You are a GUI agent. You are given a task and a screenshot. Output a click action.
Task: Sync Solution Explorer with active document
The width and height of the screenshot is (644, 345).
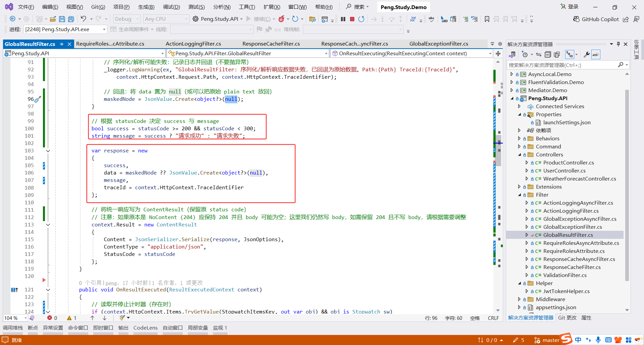539,55
